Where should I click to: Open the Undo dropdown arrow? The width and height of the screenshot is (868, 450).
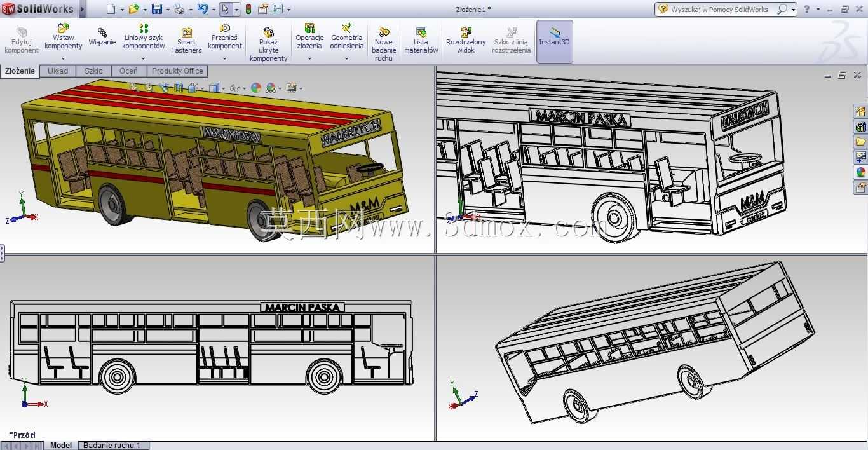(214, 10)
